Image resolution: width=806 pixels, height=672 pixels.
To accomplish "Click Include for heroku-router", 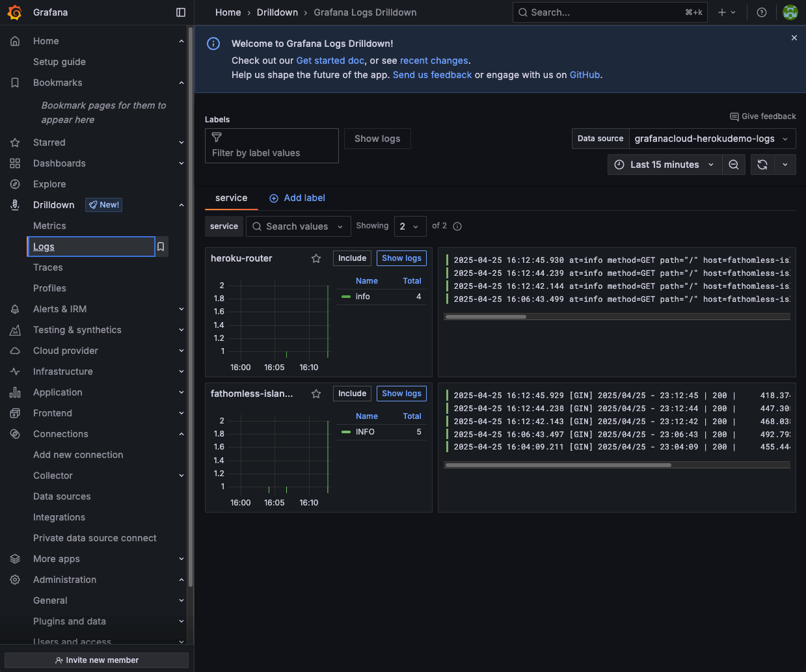I will tap(352, 258).
